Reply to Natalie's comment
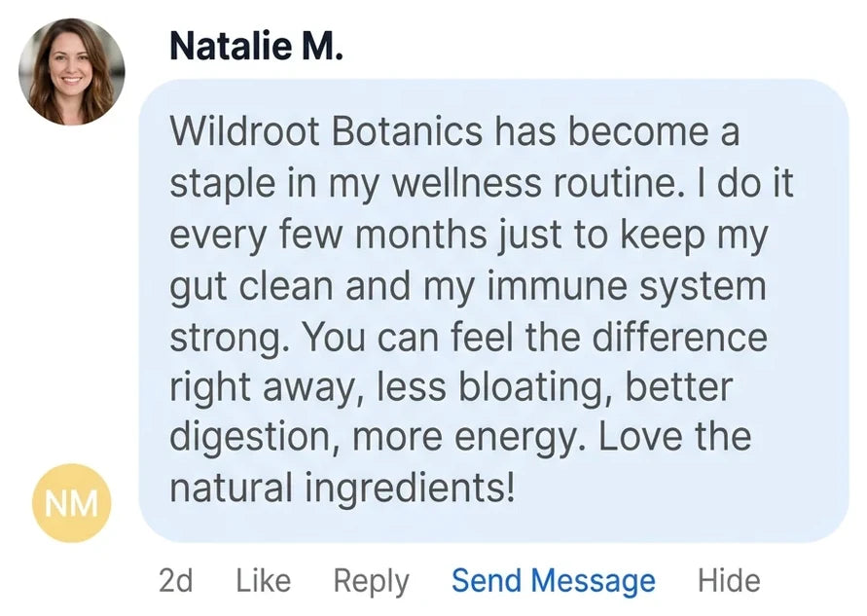 pos(372,582)
